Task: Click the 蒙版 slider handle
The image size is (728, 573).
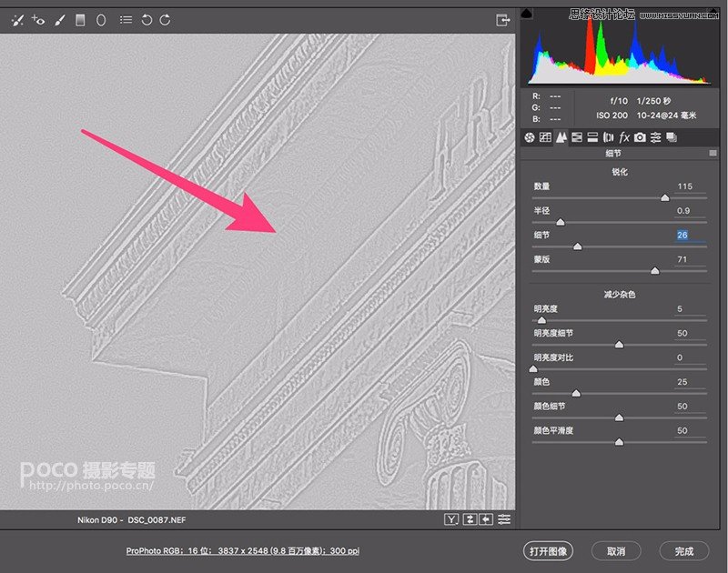Action: tap(654, 270)
